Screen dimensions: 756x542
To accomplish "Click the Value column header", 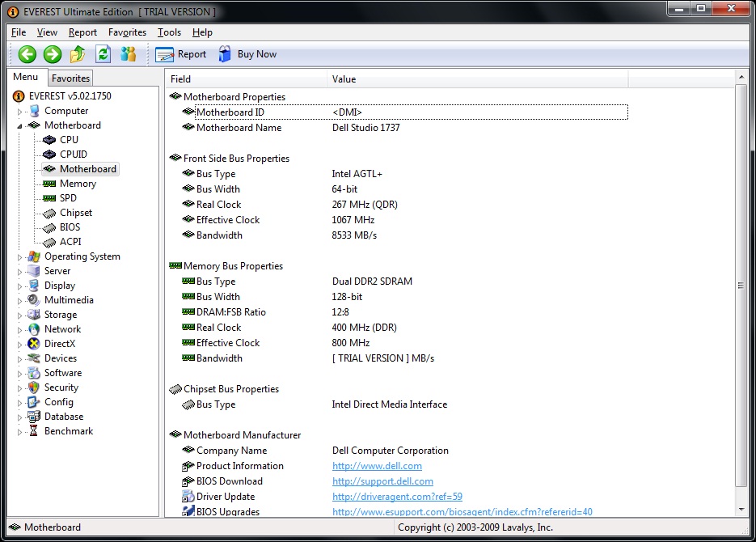I will 478,79.
